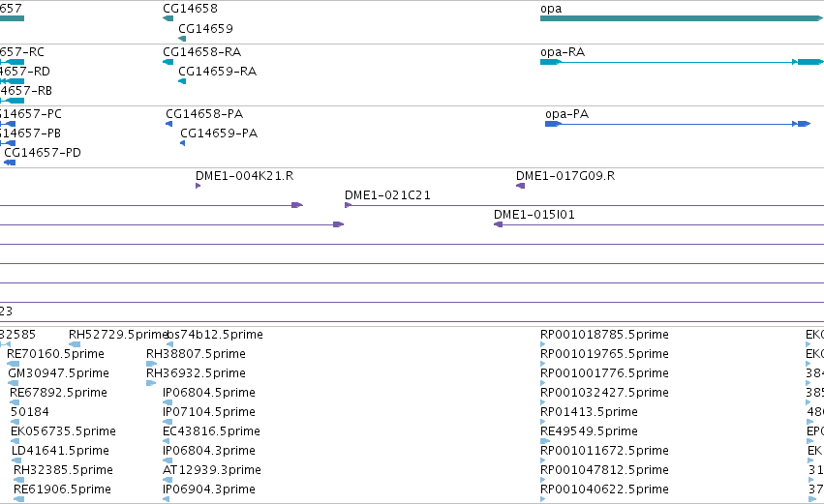Image resolution: width=824 pixels, height=504 pixels.
Task: Click the long teal opa gene bar
Action: (x=682, y=18)
